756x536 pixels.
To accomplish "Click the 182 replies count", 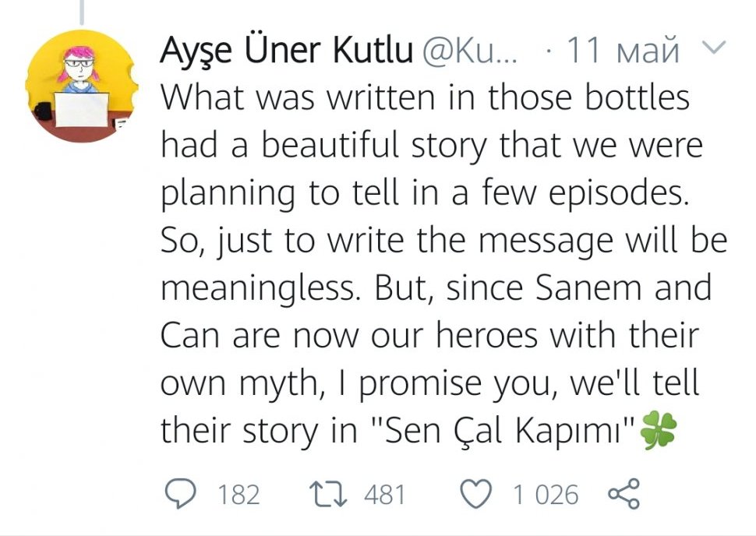I will [x=238, y=495].
